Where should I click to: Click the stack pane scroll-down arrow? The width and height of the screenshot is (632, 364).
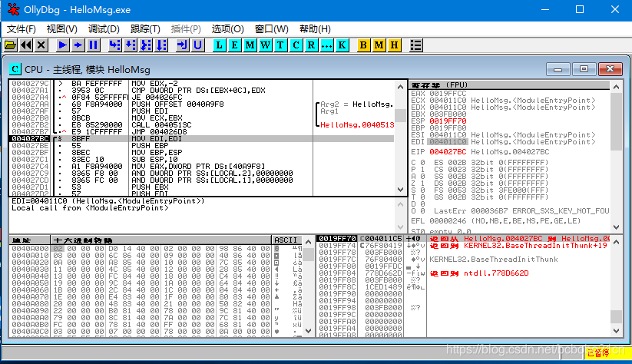pyautogui.click(x=616, y=330)
